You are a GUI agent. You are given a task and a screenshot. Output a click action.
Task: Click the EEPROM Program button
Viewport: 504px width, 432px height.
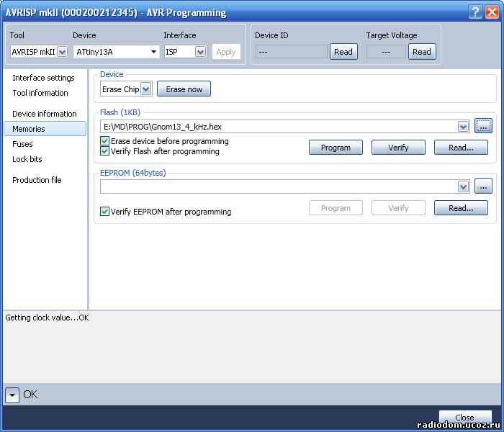coord(336,208)
